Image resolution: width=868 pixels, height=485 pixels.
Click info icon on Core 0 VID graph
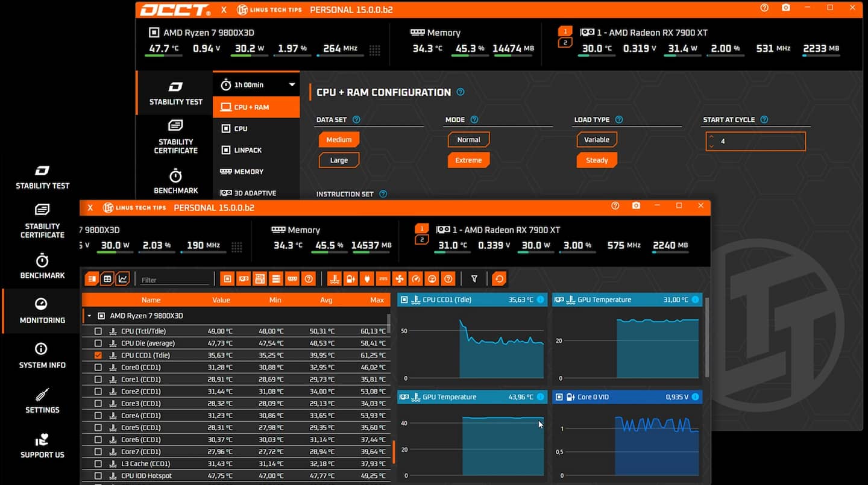695,397
